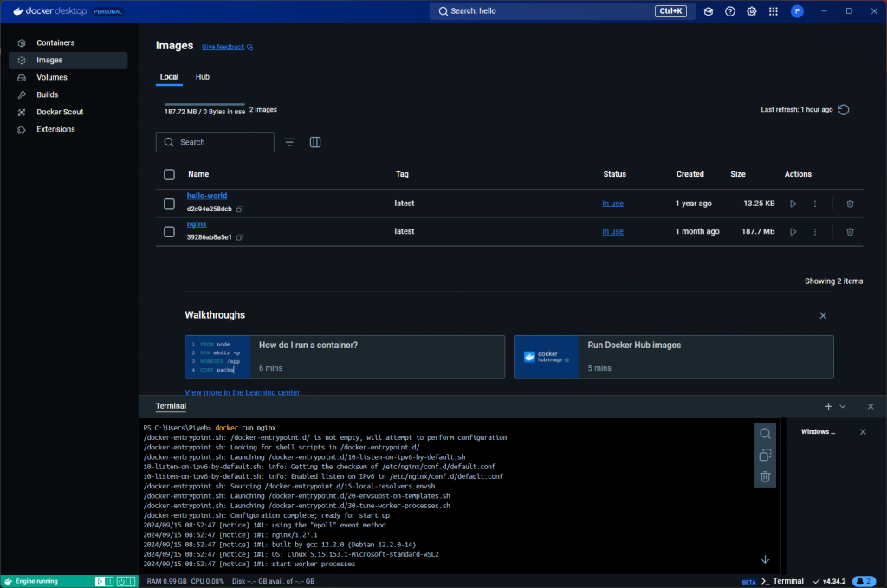The image size is (887, 588).
Task: Open View more in the Learning center
Action: (243, 391)
